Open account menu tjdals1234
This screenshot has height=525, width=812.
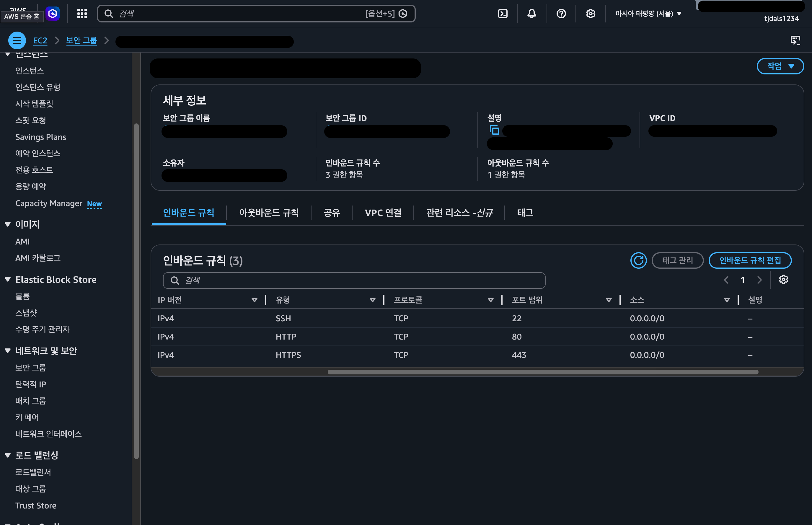[x=781, y=18]
